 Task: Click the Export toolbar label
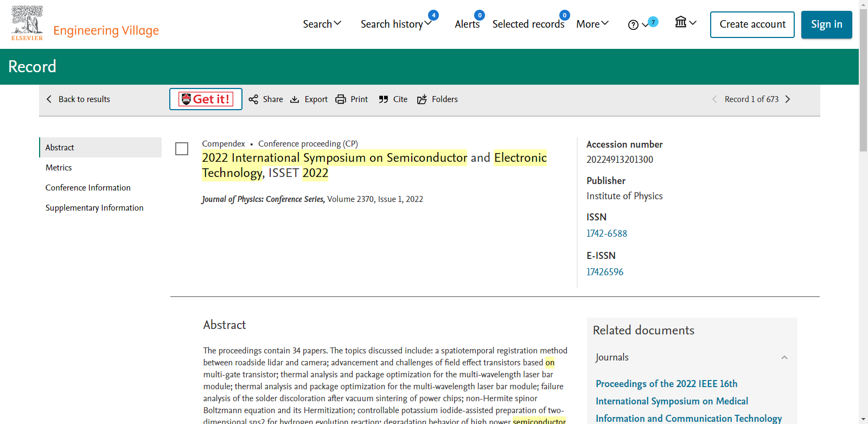coord(316,99)
